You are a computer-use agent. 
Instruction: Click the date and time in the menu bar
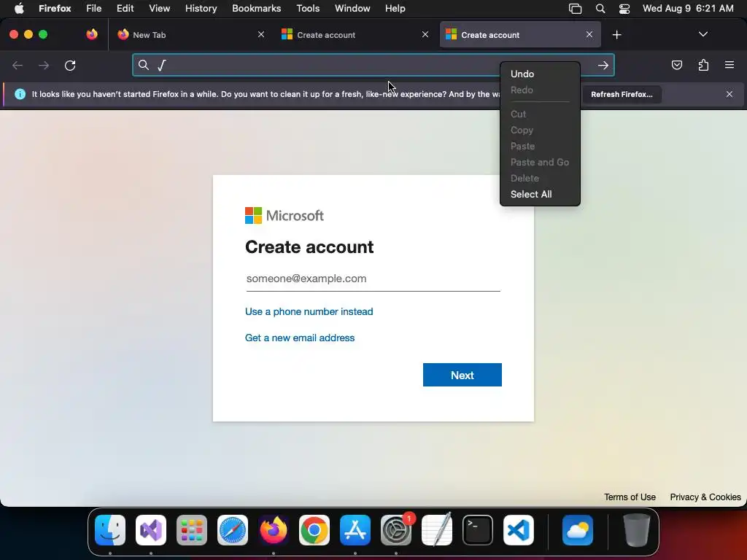point(688,9)
